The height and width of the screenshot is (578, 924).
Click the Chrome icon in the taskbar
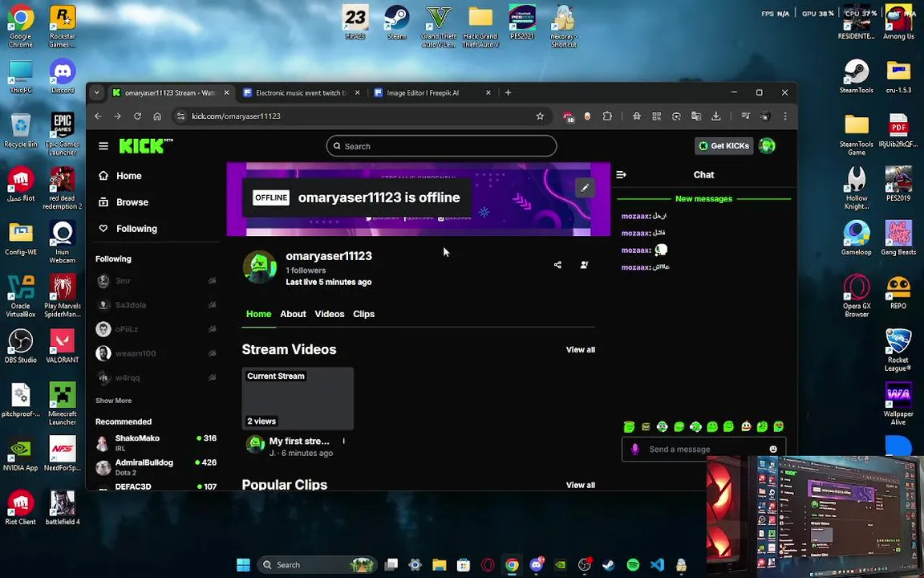coord(512,565)
